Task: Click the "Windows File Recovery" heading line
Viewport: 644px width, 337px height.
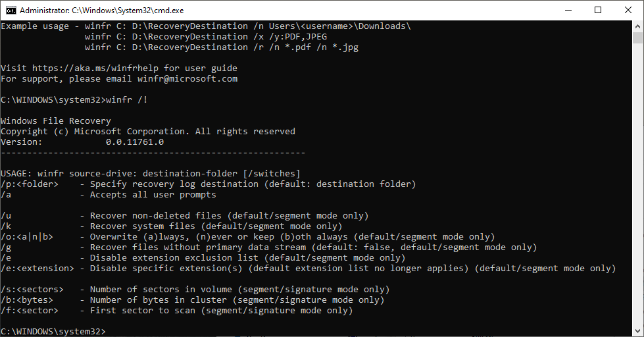Action: click(x=56, y=120)
